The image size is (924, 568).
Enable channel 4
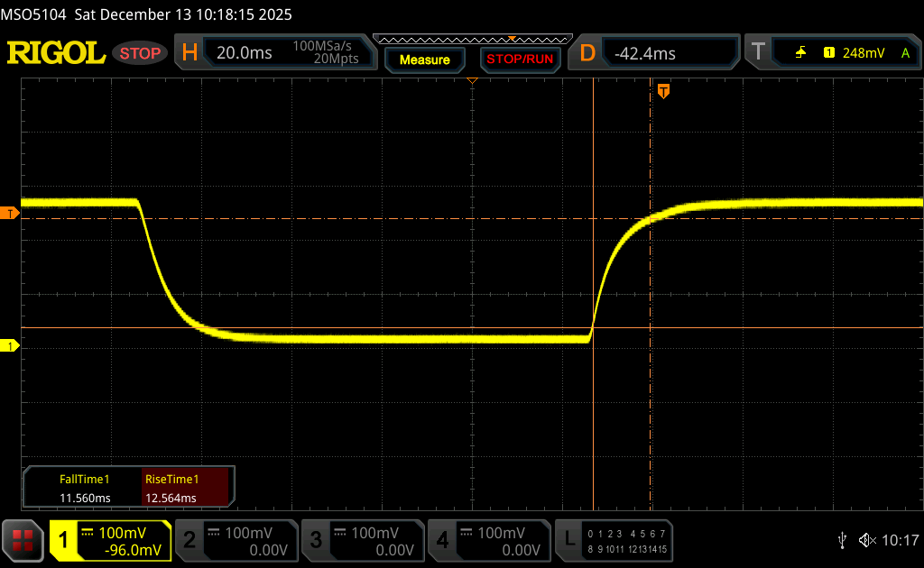[x=488, y=540]
